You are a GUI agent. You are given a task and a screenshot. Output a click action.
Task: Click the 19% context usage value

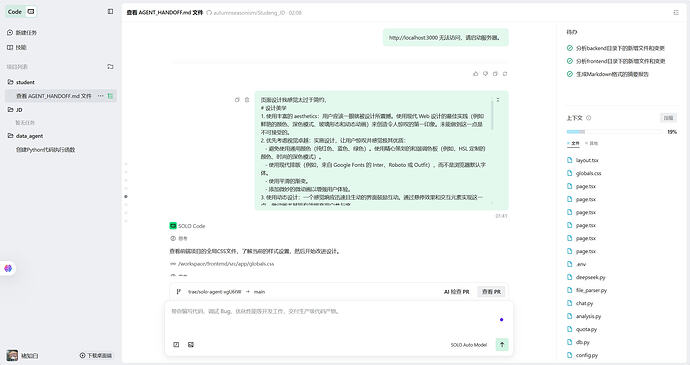pos(672,132)
